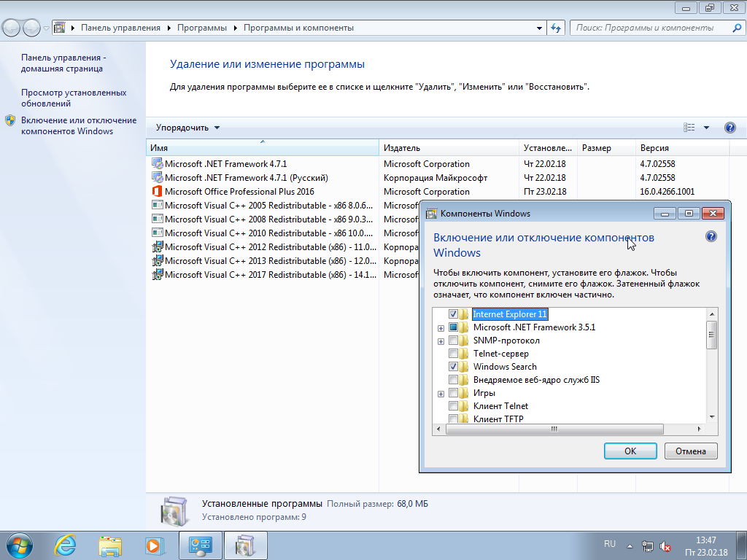Click OK in Windows Components dialog
The image size is (747, 560).
pos(630,451)
